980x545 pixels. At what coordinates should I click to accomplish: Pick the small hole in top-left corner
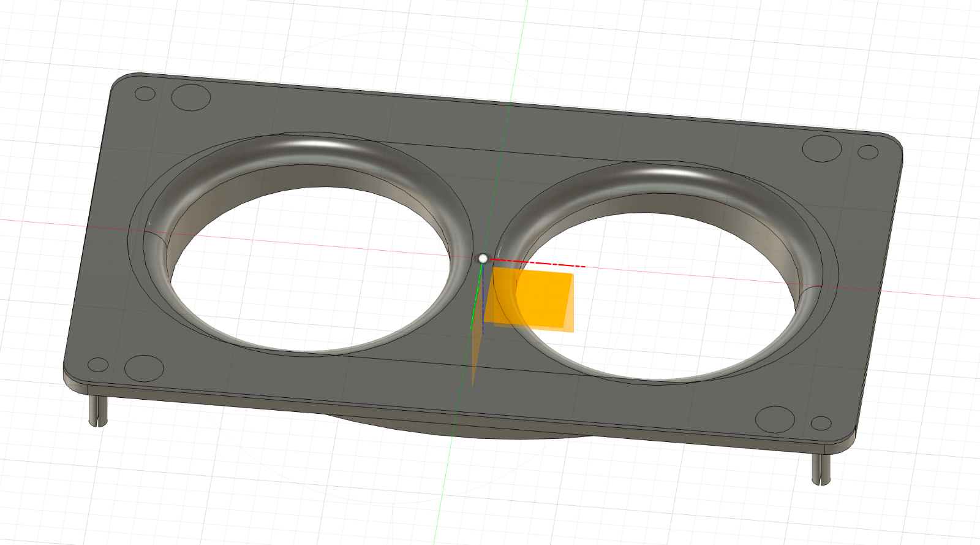coord(145,94)
